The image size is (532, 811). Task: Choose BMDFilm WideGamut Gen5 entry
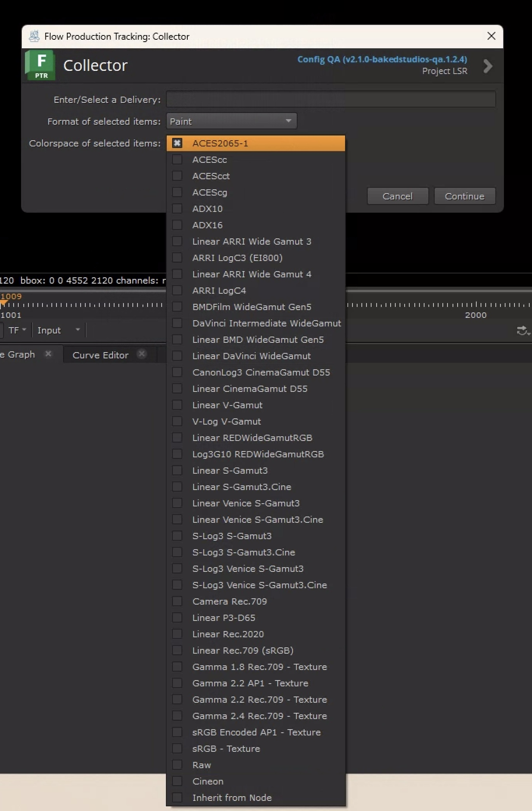(x=256, y=307)
